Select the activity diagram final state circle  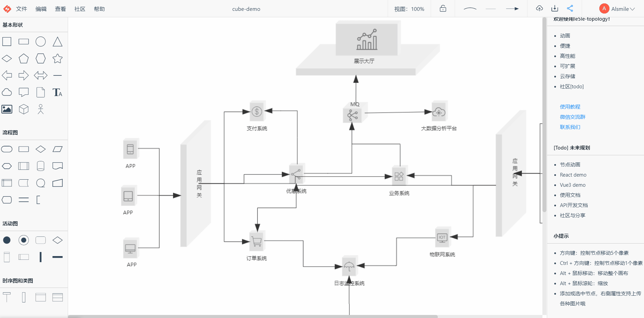coord(24,240)
